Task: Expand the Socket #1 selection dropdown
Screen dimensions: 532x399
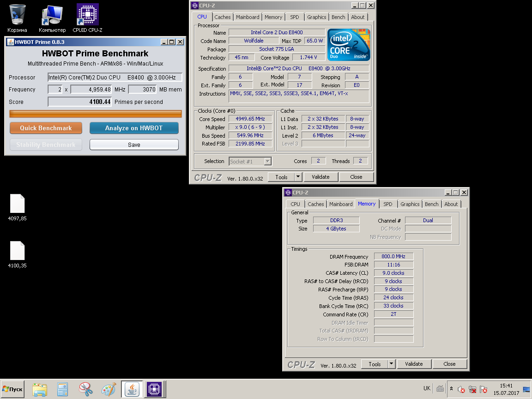Action: (268, 162)
